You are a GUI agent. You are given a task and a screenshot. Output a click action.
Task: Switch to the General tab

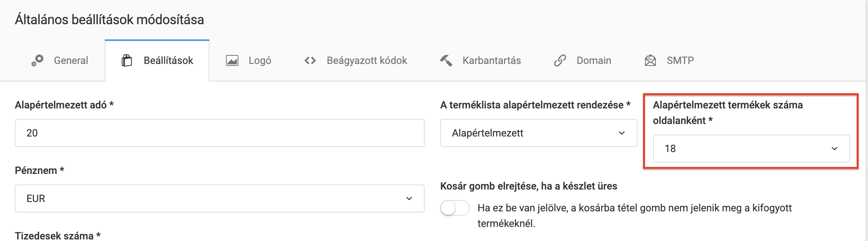click(x=70, y=60)
